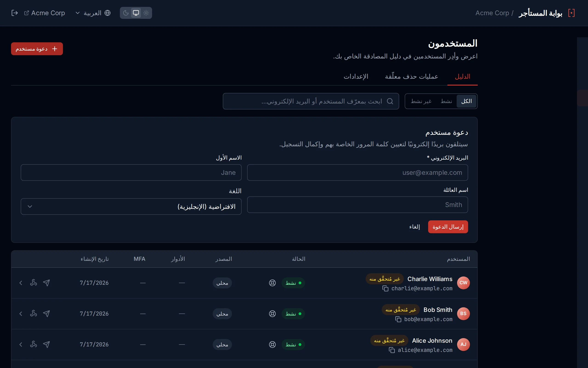Click the lifebuoy icon in Charlie Williams row
The width and height of the screenshot is (588, 368).
[272, 283]
